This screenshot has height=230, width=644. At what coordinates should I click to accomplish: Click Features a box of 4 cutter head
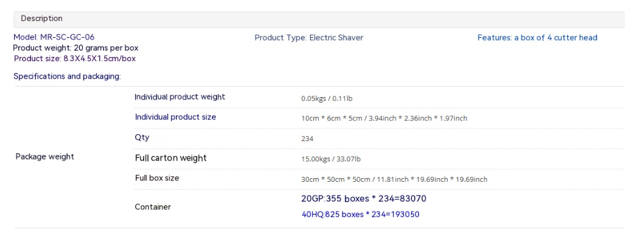(537, 38)
